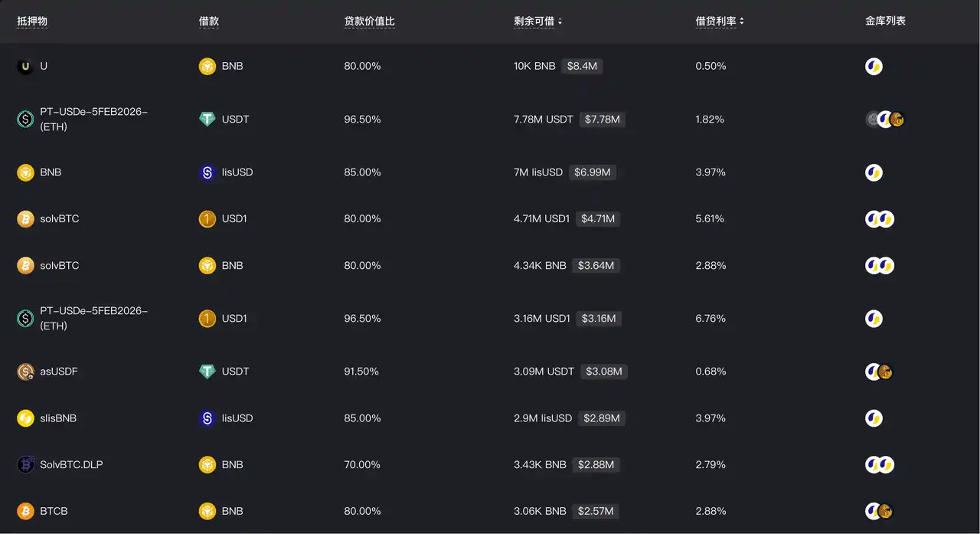Click the BTCB collateral token icon
Viewport: 980px width, 534px height.
pyautogui.click(x=25, y=511)
